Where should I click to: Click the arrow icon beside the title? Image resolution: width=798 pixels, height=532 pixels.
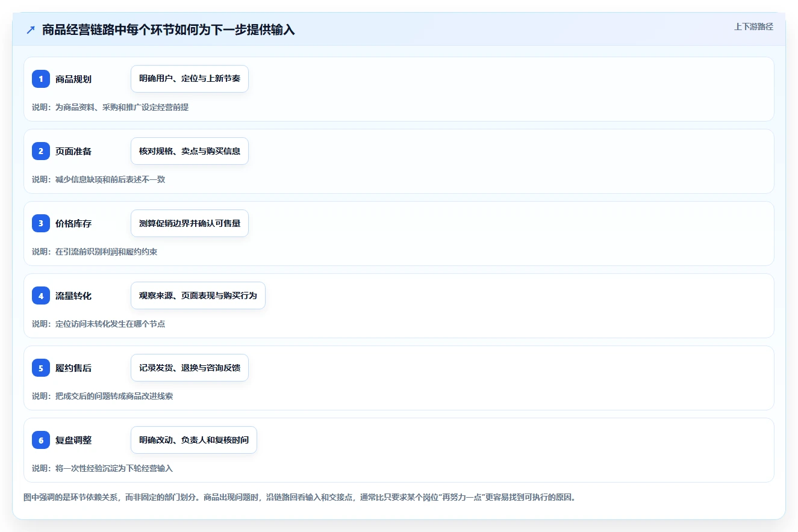click(31, 29)
